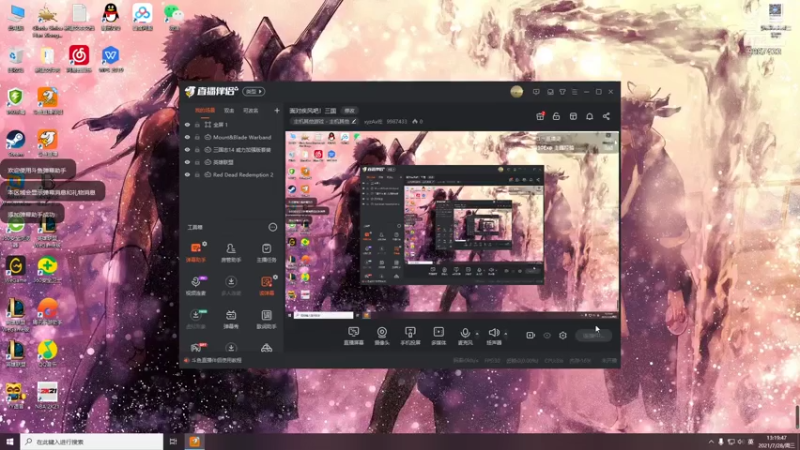Open the speaker dropdown arrow
Viewport: 800px width, 450px height.
[506, 334]
